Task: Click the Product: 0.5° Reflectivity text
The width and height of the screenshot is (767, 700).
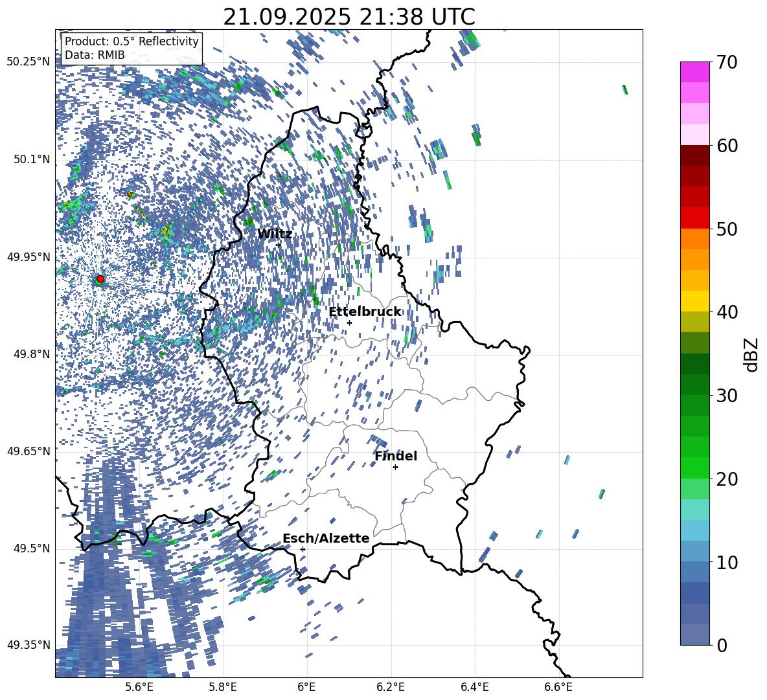Action: [132, 41]
